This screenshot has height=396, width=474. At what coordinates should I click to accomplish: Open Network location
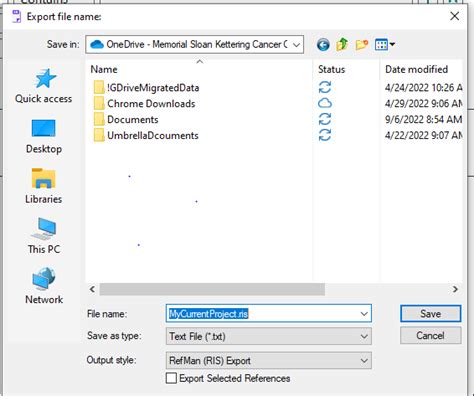tap(44, 286)
